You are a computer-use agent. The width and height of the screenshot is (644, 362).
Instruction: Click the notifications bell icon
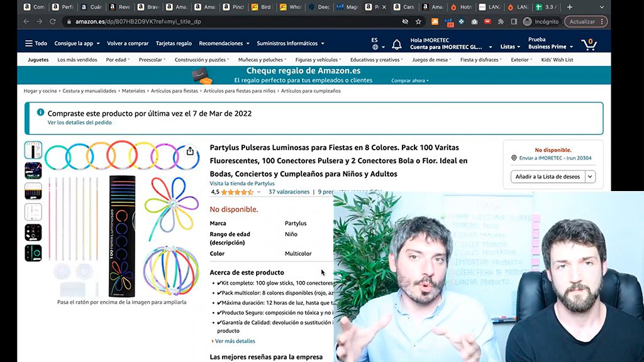[397, 45]
